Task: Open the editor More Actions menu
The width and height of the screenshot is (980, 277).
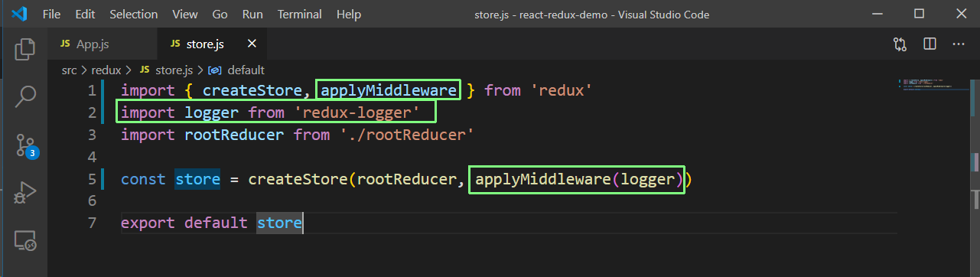Action: click(959, 44)
